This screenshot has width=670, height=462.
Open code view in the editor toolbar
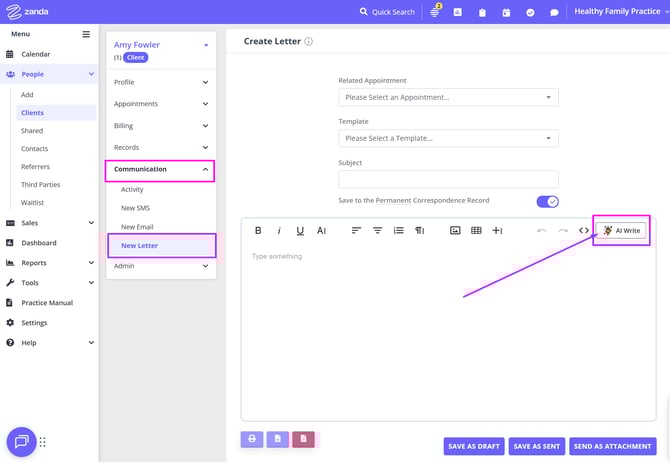(x=584, y=230)
